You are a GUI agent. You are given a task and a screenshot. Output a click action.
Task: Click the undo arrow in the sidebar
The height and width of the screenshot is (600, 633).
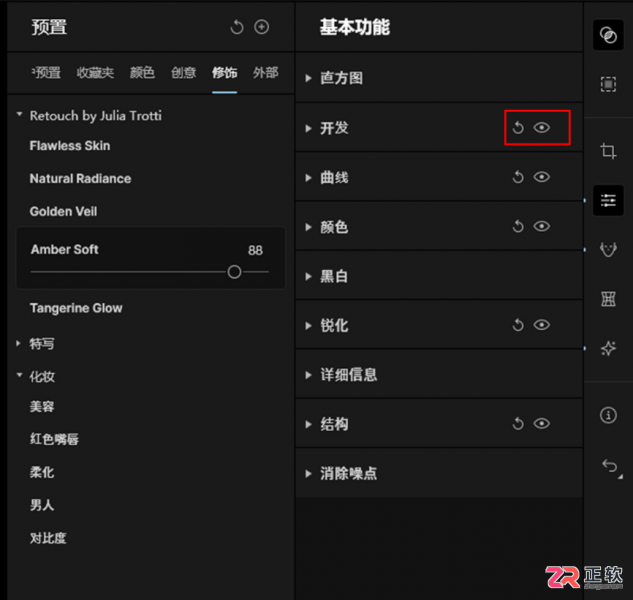pos(610,467)
